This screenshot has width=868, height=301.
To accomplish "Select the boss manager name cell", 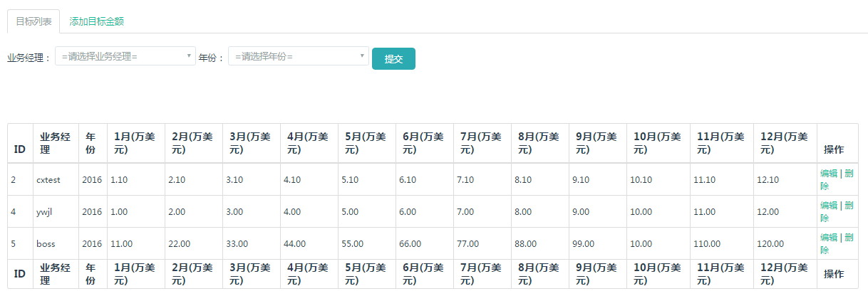I will point(56,243).
